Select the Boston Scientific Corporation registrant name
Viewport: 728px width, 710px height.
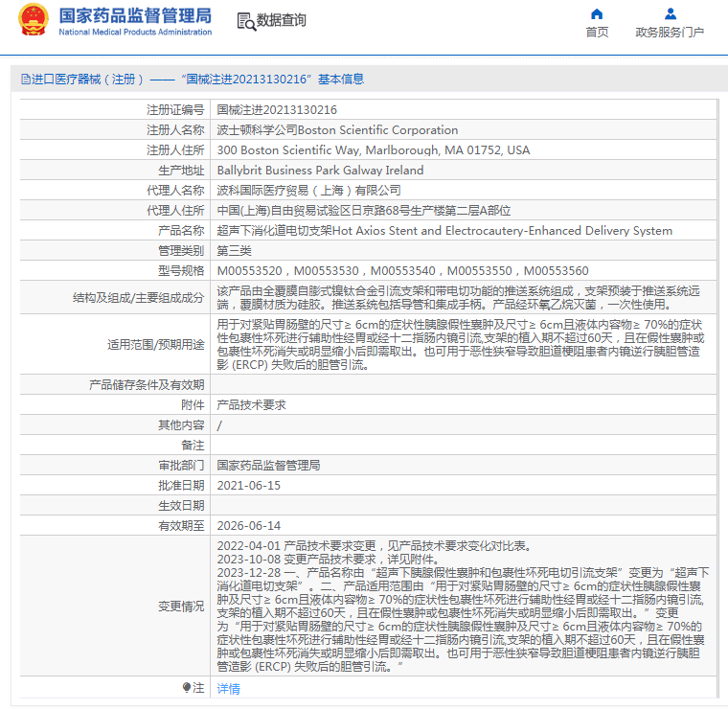tap(337, 130)
